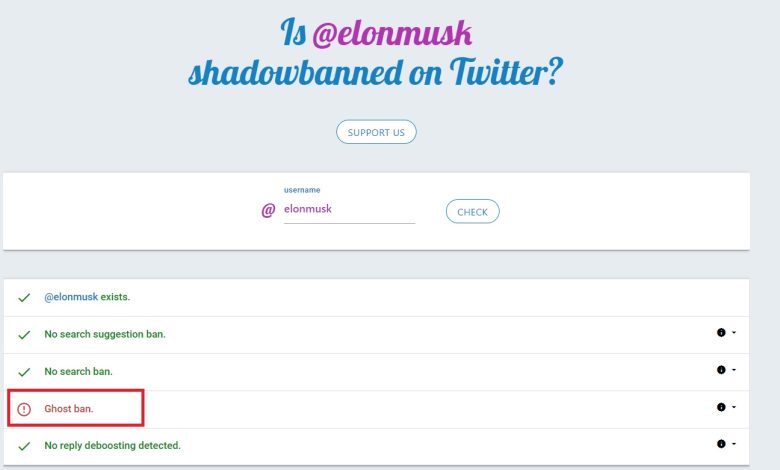Click the checkmark next to 'No search suggestion ban'
The image size is (780, 470).
[24, 334]
